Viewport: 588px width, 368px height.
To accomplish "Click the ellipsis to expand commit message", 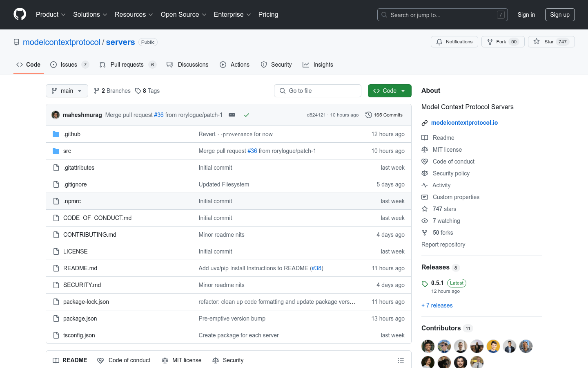I will [x=232, y=115].
